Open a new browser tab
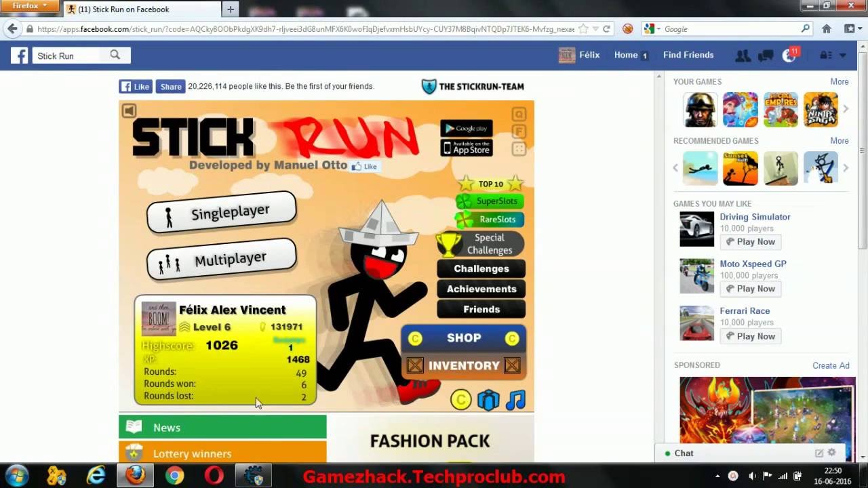The height and width of the screenshot is (488, 868). point(231,9)
